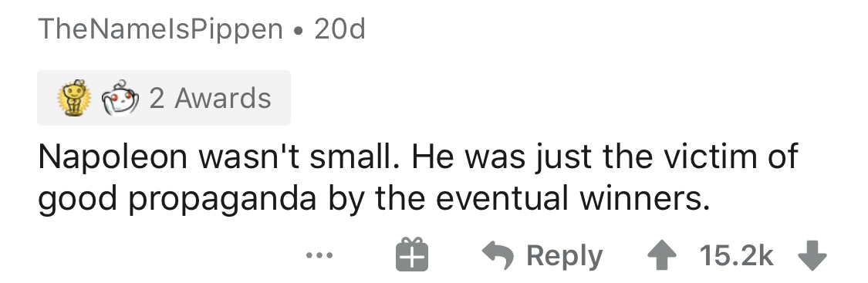Click the word "small" in the comment

pos(356,156)
